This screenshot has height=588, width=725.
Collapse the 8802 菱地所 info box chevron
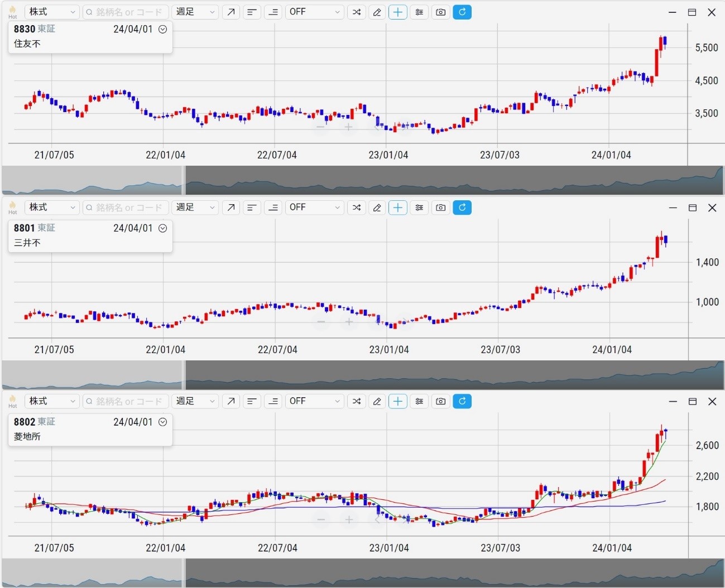pos(163,422)
